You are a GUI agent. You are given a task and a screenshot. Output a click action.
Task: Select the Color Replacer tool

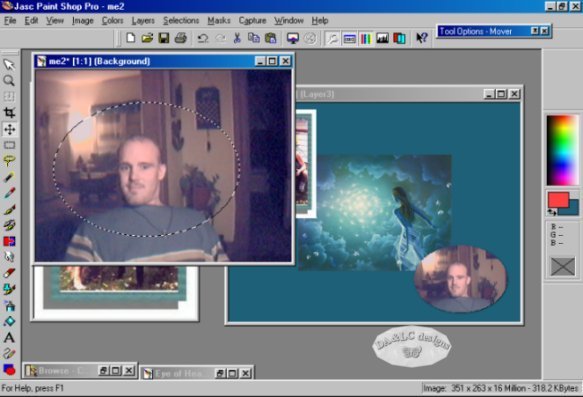click(x=9, y=241)
